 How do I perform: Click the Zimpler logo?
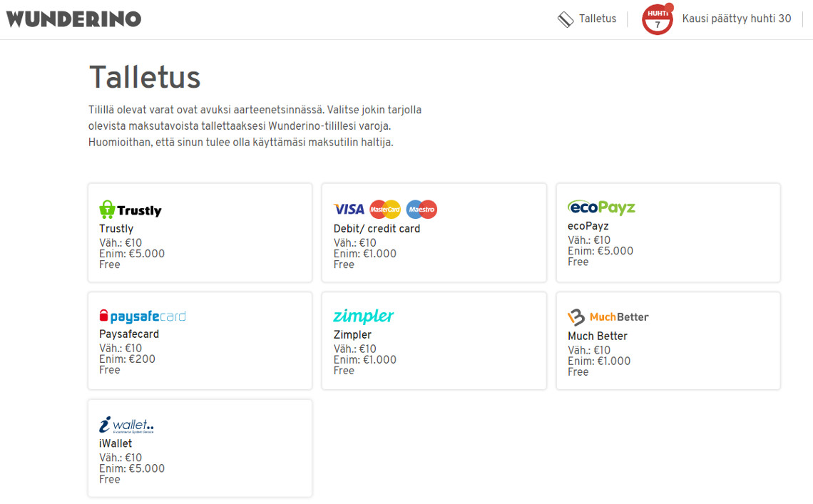point(364,316)
